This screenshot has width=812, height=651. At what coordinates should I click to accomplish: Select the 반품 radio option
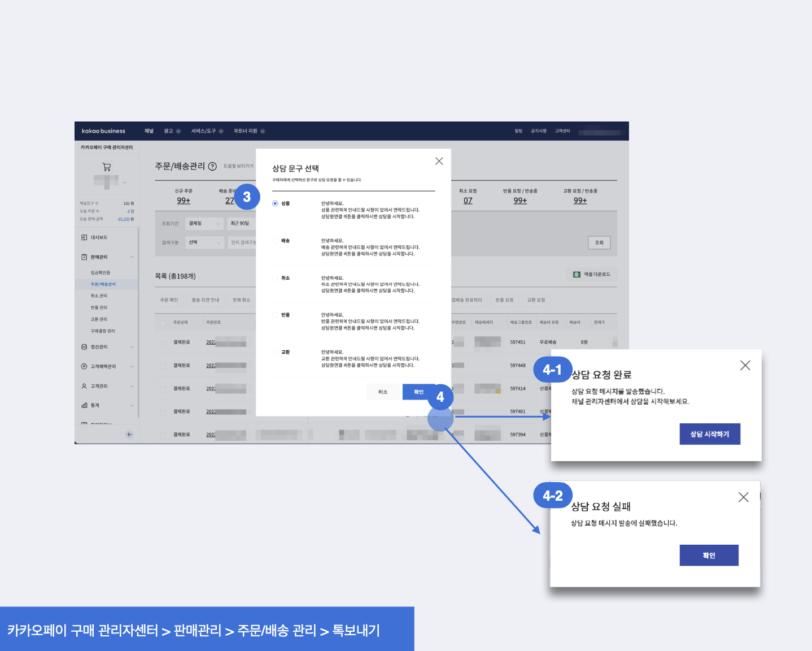275,315
